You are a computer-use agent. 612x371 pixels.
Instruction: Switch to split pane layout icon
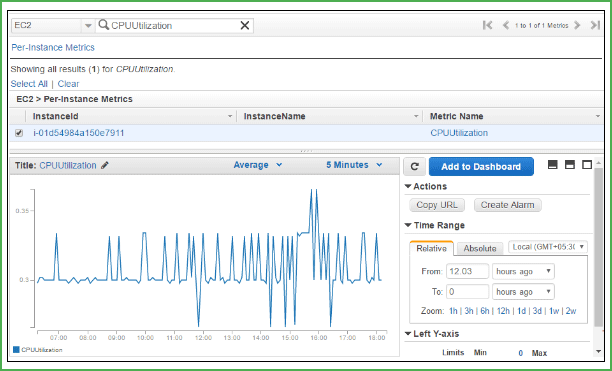[x=570, y=165]
